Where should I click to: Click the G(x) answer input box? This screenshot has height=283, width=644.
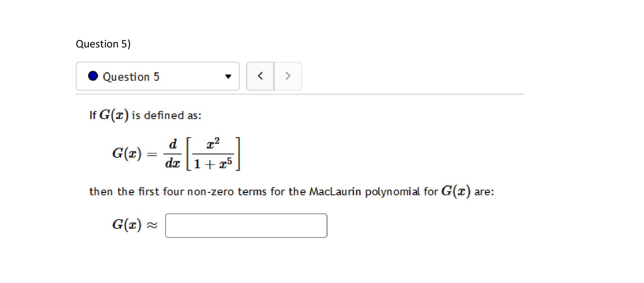coord(246,225)
